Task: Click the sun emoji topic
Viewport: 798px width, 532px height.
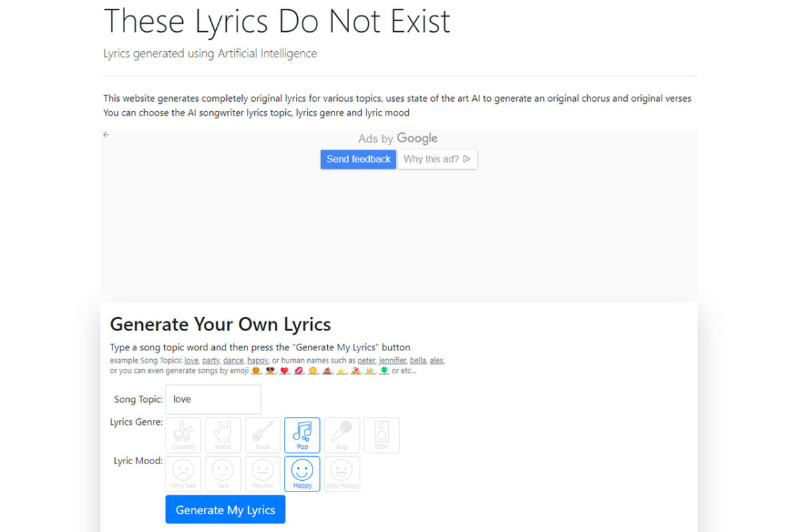Action: point(313,371)
